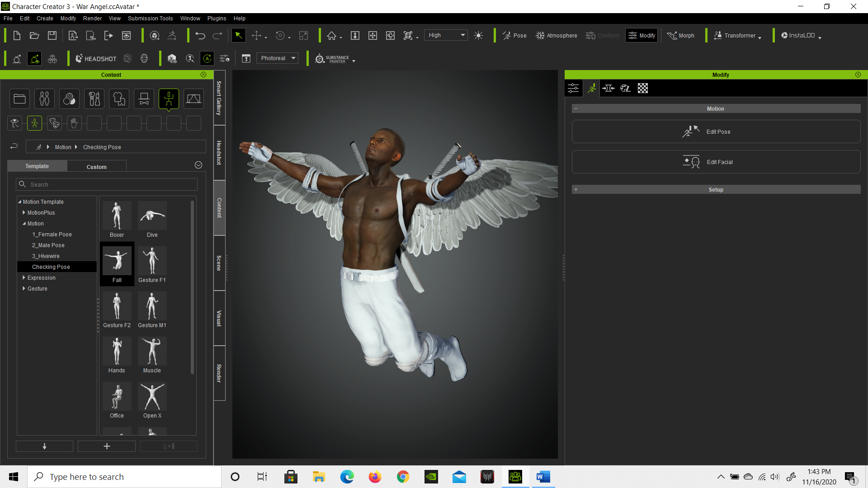The image size is (868, 488).
Task: Click the back navigation arrow in Content
Action: 14,146
